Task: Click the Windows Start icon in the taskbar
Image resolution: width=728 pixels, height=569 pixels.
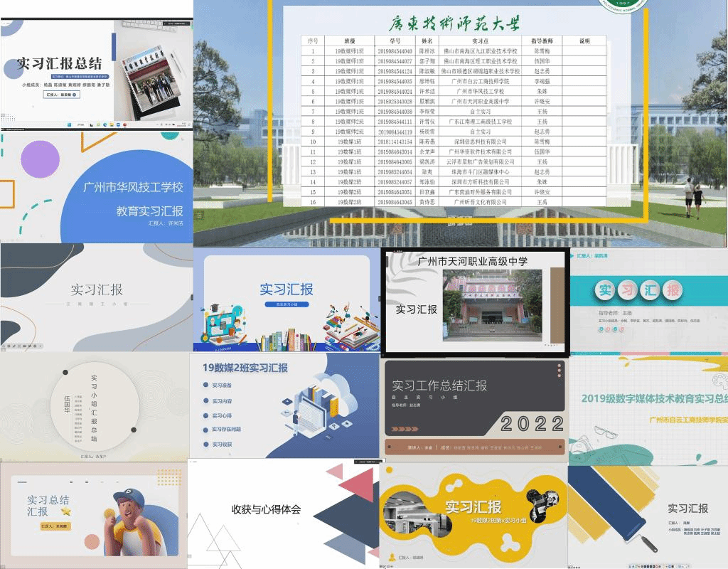Action: click(69, 125)
